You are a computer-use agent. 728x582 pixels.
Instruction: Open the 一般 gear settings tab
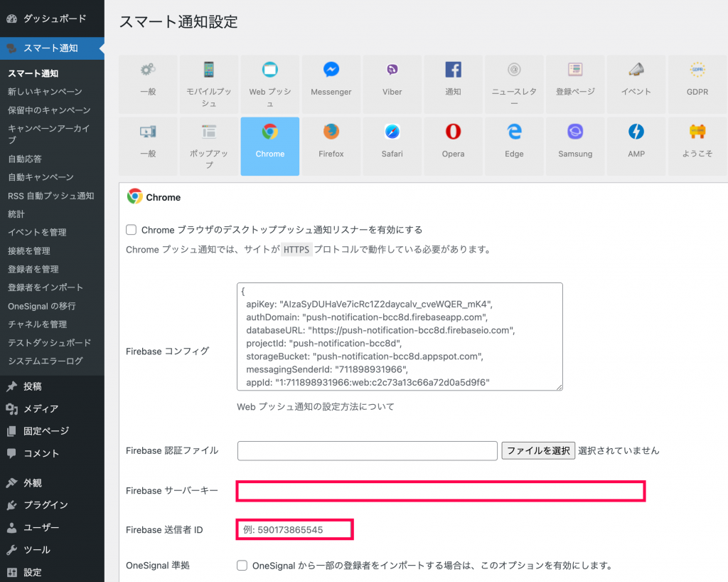click(x=148, y=85)
